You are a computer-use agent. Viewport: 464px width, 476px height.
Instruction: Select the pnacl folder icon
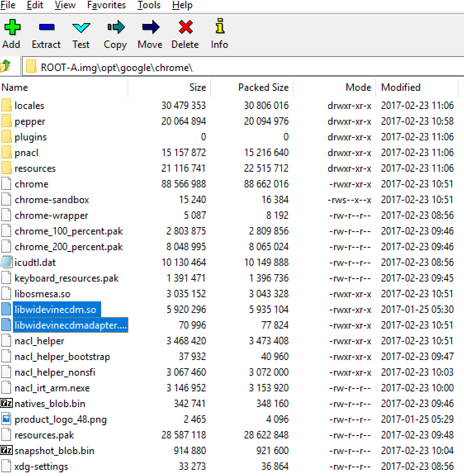coord(6,152)
